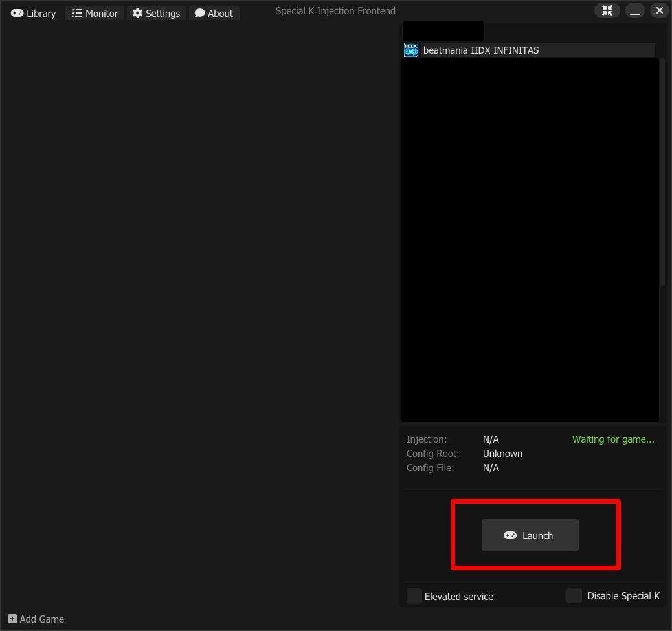Viewport: 672px width, 631px height.
Task: Close the Special K frontend window
Action: click(x=660, y=10)
